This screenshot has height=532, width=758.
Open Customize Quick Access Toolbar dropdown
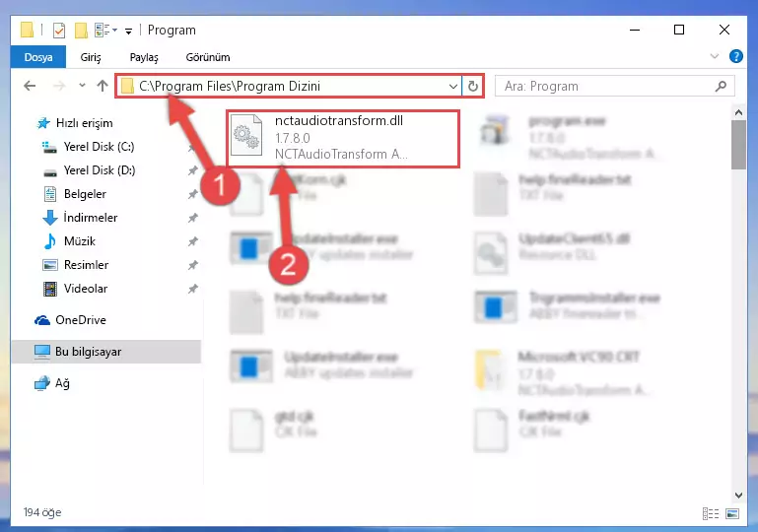[128, 32]
